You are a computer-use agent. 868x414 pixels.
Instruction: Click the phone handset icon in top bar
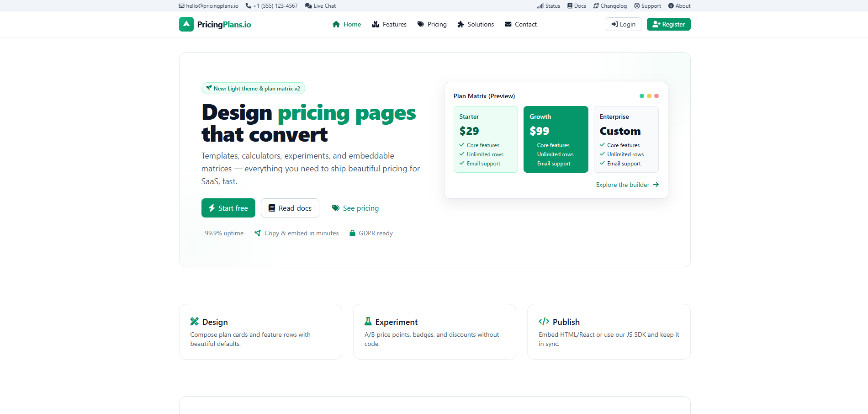[x=249, y=6]
